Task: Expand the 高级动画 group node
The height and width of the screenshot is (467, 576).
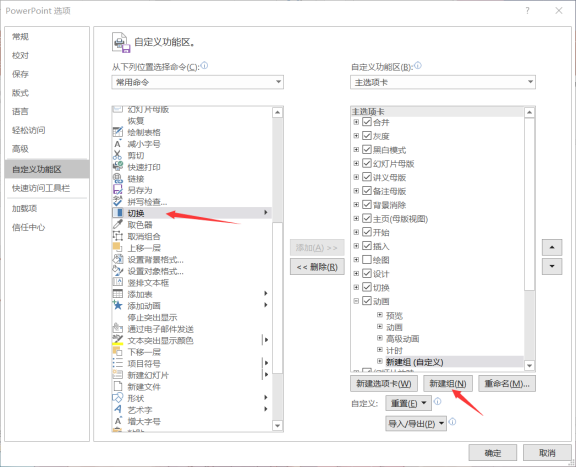Action: [x=380, y=338]
